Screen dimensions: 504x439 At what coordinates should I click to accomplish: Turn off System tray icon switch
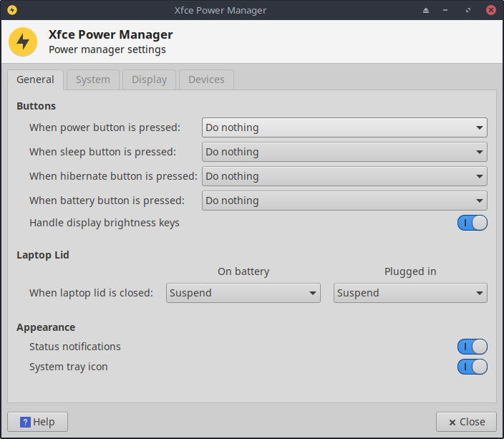pyautogui.click(x=472, y=367)
